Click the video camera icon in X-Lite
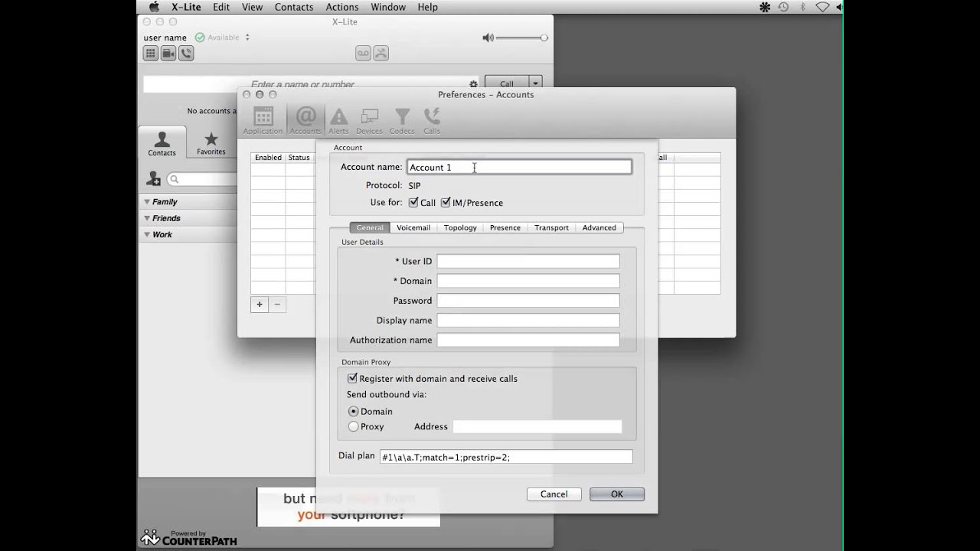980x551 pixels. [168, 53]
